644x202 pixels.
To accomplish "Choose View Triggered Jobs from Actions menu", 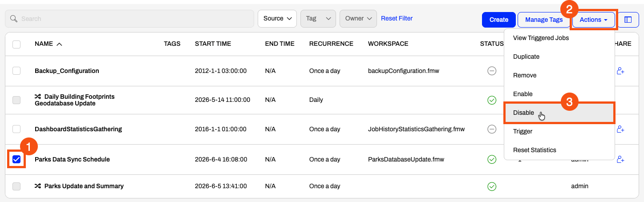I will 559,38.
